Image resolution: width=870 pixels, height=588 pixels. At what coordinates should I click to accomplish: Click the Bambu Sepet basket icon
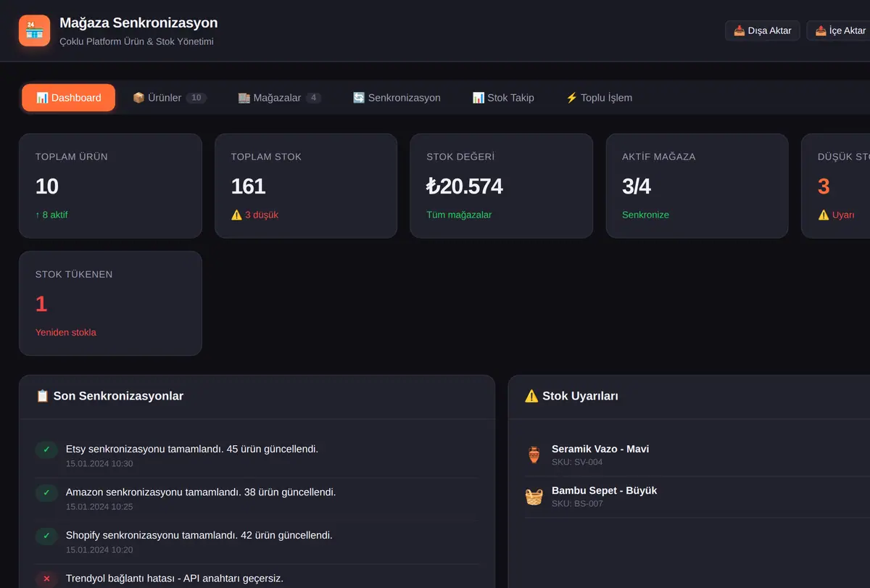(x=534, y=497)
